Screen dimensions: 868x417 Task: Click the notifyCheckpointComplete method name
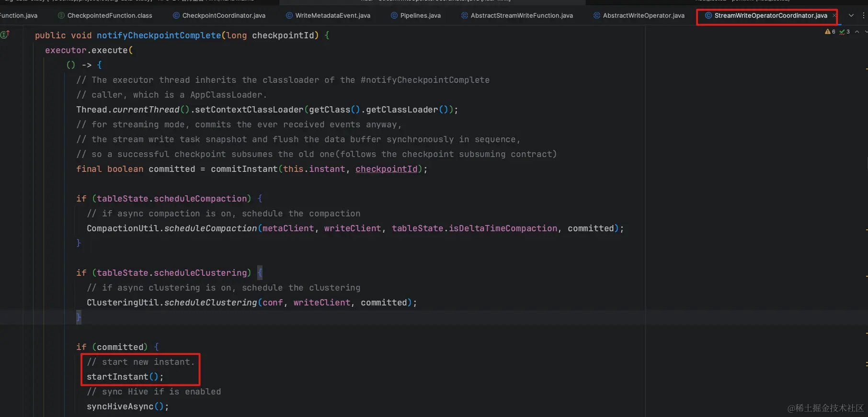pyautogui.click(x=159, y=35)
